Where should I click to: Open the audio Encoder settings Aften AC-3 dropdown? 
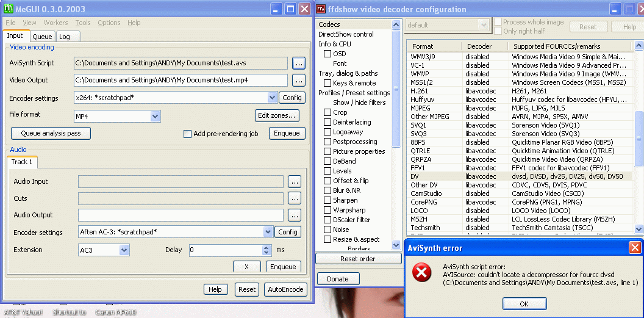click(268, 232)
